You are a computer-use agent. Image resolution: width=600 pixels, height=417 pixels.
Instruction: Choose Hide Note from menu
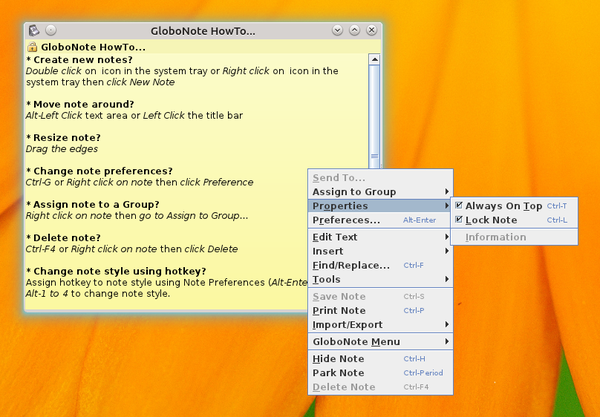[381, 359]
